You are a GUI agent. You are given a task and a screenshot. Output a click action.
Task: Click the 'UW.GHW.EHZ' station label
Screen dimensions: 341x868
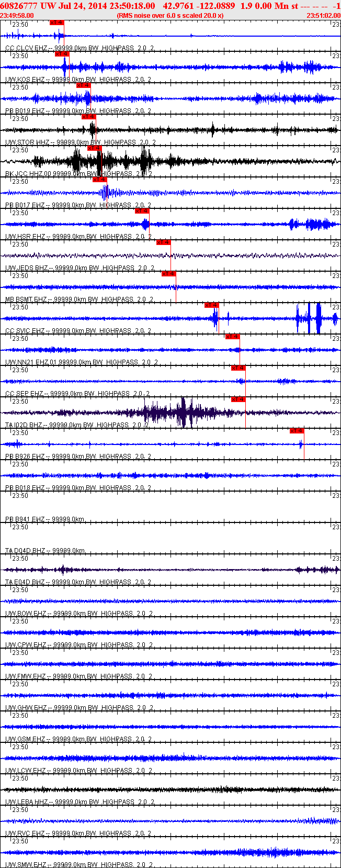point(26,708)
